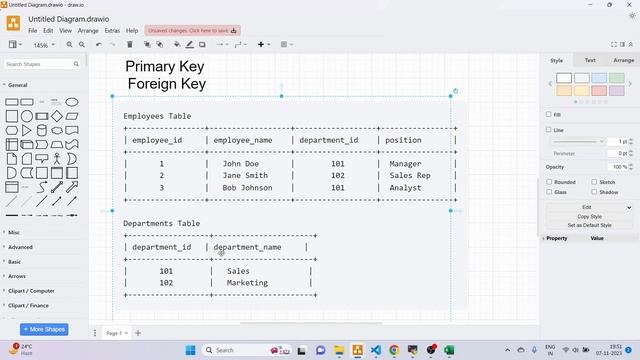Click the Zoom Out magnifier icon
This screenshot has width=640, height=360.
[x=82, y=44]
